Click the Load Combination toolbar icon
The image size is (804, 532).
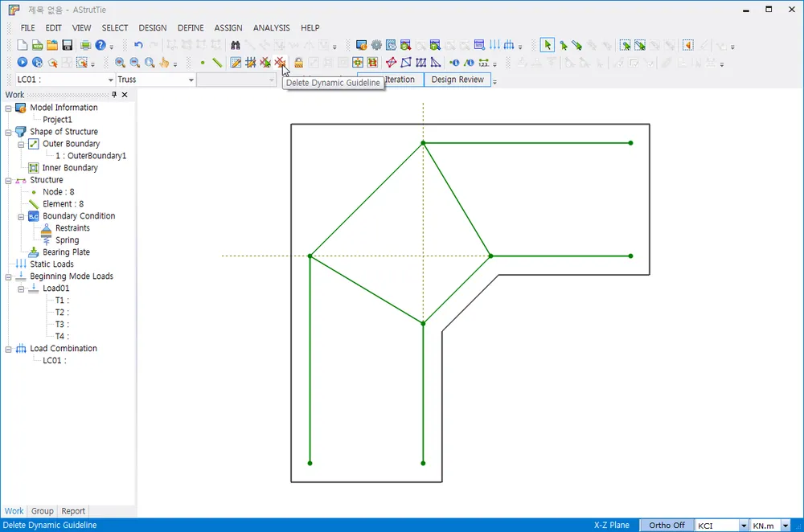click(x=509, y=45)
